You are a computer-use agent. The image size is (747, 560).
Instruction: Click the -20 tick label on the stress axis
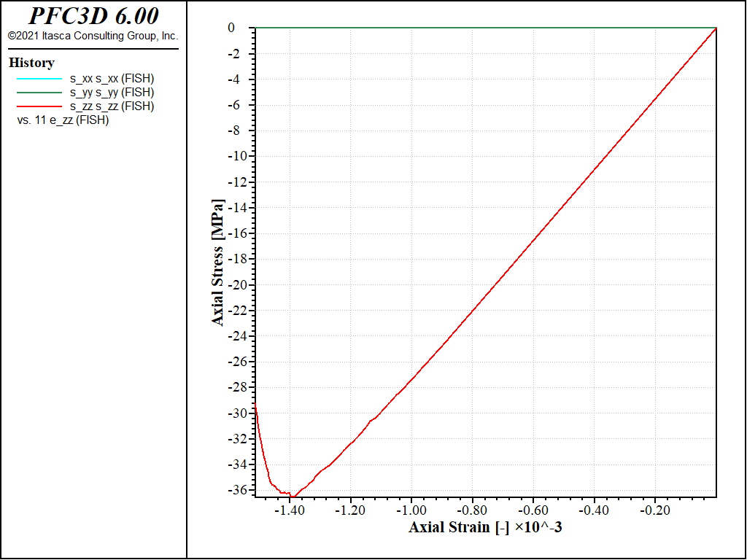[x=239, y=285]
